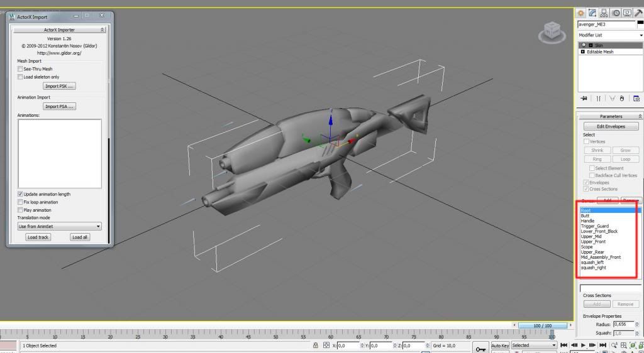The width and height of the screenshot is (644, 353).
Task: Enable Fix loop animation checkbox
Action: click(20, 202)
